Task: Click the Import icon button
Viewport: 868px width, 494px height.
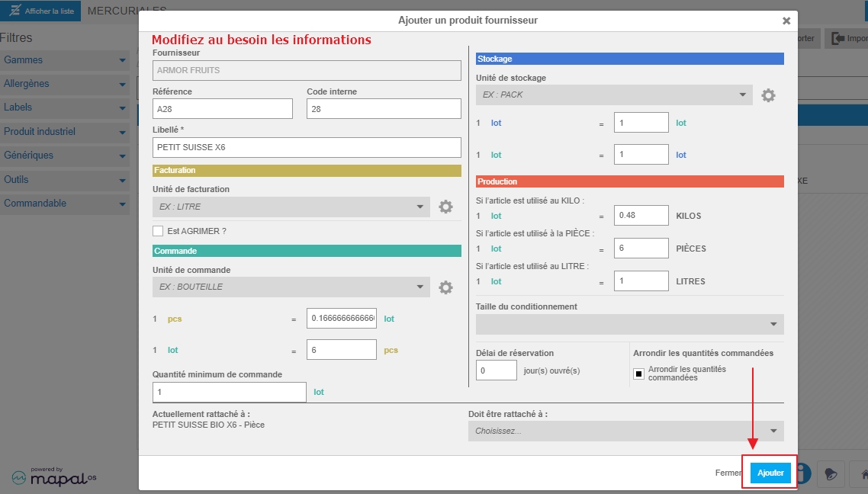Action: click(x=847, y=38)
